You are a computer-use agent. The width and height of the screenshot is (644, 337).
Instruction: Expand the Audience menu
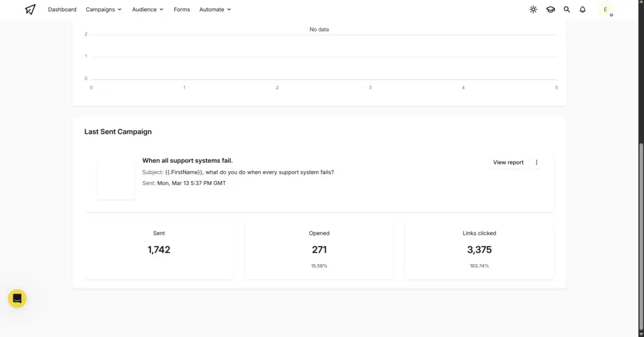point(148,9)
